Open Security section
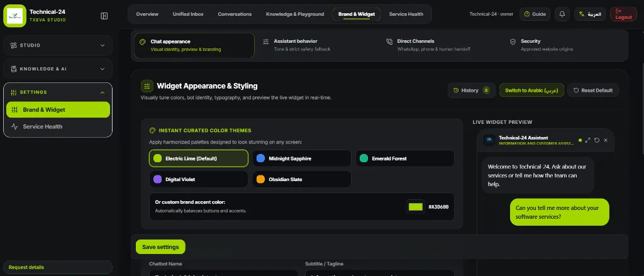The width and height of the screenshot is (644, 276). [565, 45]
